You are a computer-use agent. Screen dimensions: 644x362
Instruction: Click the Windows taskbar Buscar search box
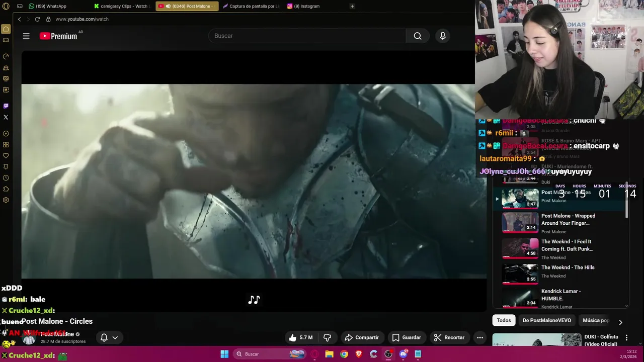(x=270, y=354)
